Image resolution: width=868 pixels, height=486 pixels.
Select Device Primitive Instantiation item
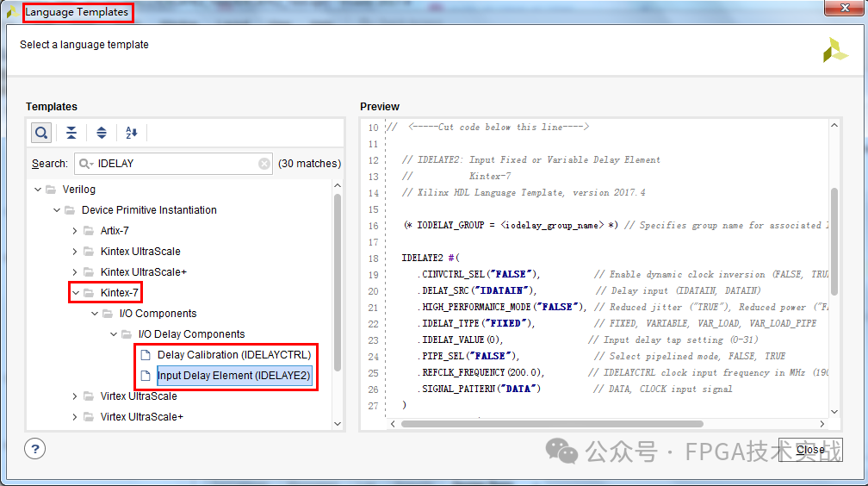pyautogui.click(x=149, y=210)
